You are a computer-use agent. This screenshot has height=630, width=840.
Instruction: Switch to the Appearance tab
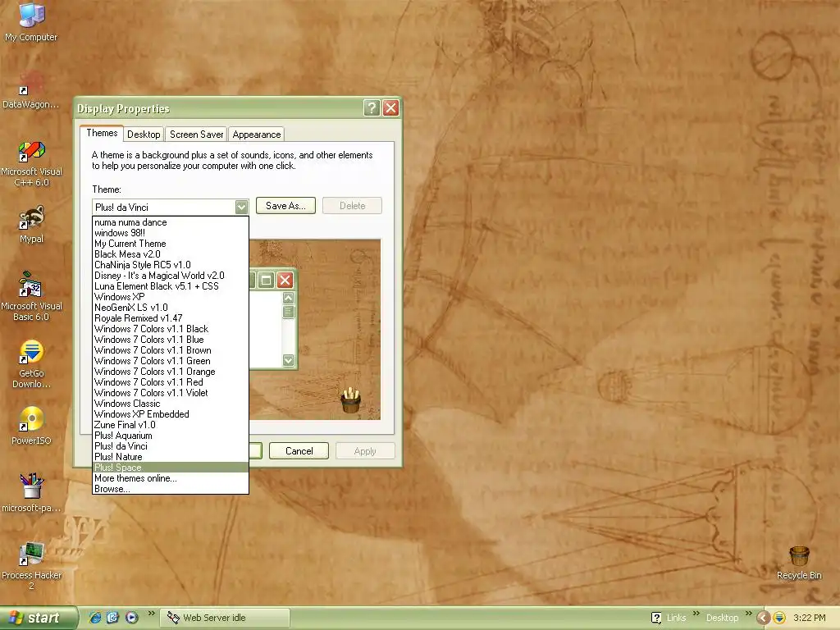coord(257,135)
